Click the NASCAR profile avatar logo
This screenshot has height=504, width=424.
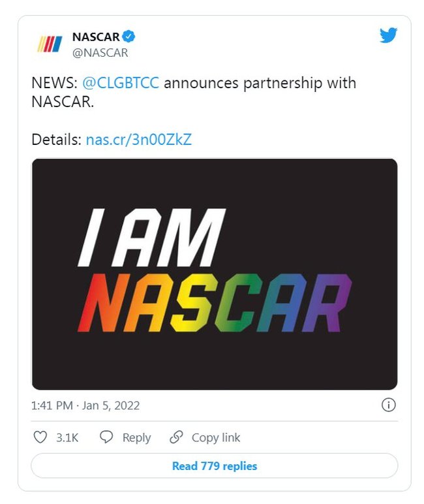point(50,44)
